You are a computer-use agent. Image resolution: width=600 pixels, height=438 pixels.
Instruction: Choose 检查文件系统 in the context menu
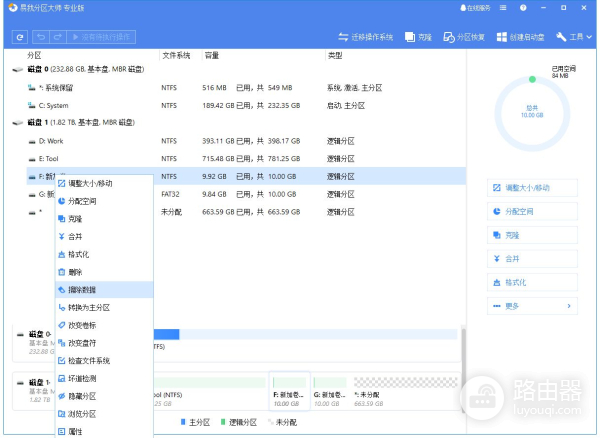[104, 361]
